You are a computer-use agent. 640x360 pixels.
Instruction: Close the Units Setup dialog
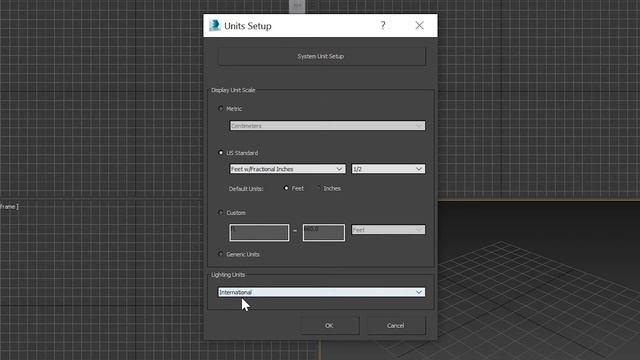tap(419, 25)
